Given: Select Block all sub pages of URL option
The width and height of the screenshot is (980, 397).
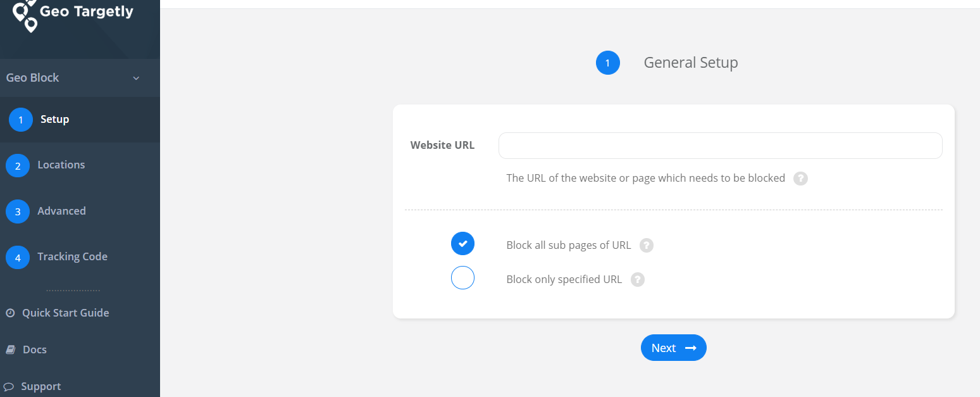Looking at the screenshot, I should point(462,244).
